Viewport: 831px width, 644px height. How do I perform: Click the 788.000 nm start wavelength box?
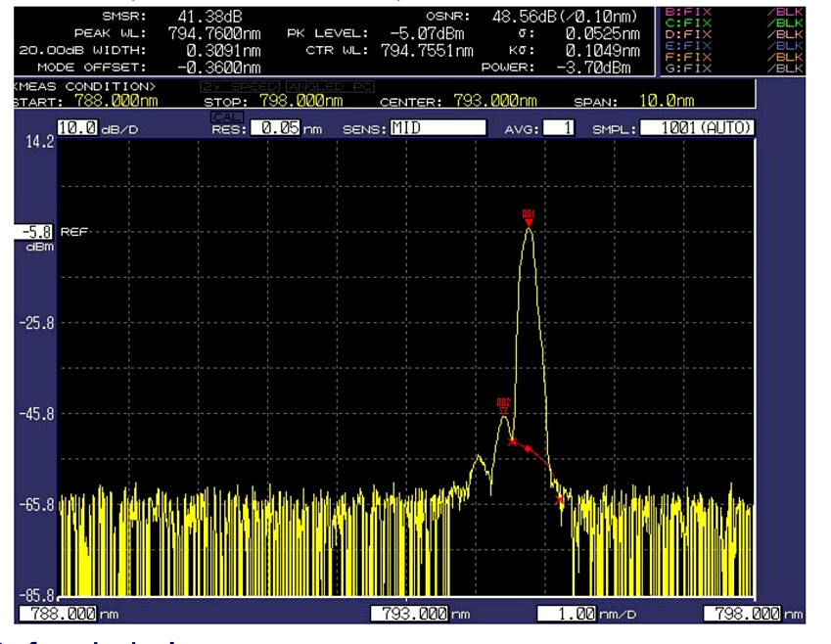[x=56, y=614]
